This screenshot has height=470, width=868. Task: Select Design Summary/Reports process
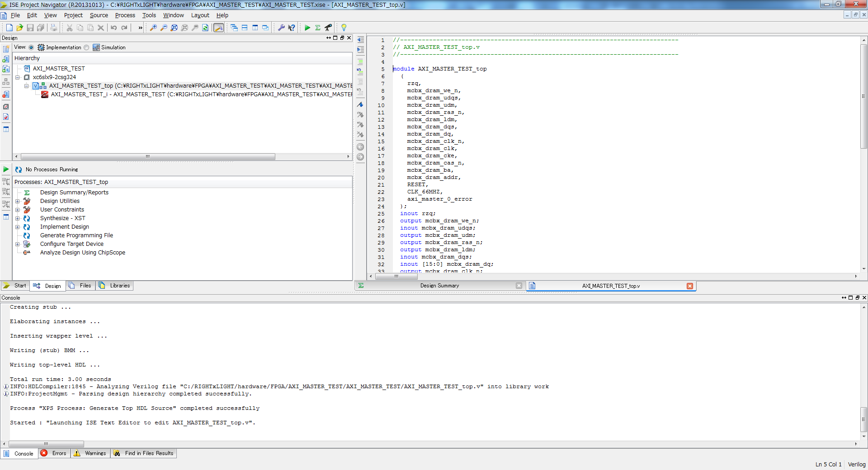[x=74, y=193]
